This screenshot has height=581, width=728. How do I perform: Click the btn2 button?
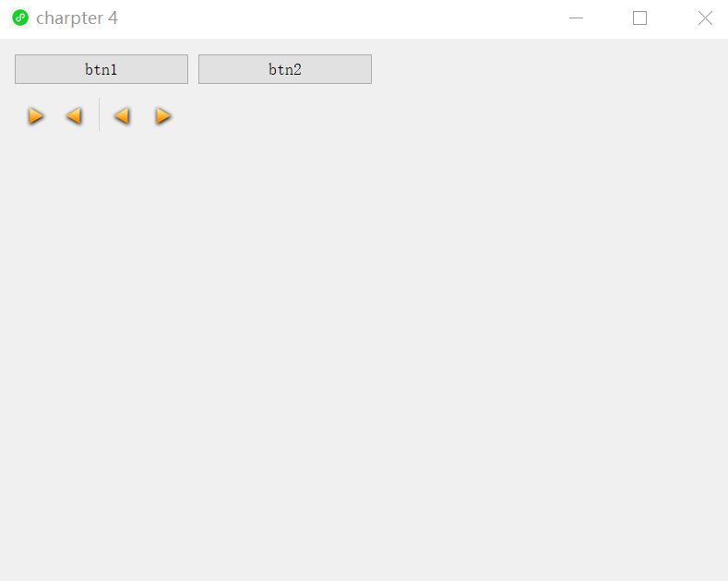285,69
